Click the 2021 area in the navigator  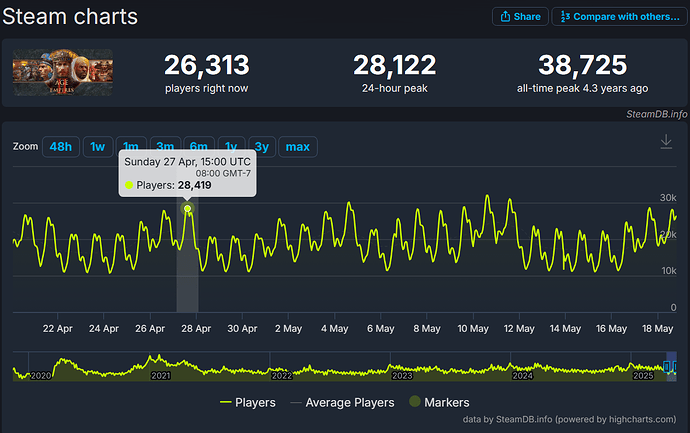pyautogui.click(x=160, y=375)
